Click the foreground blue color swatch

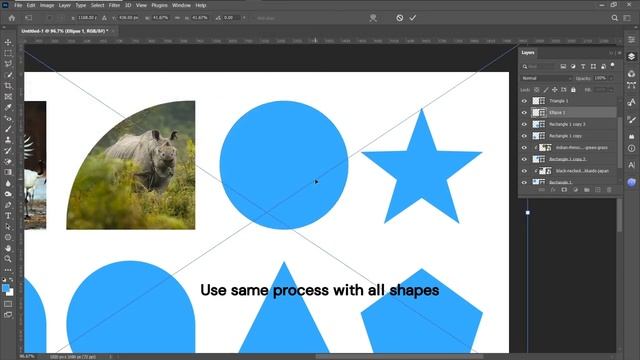(x=6, y=288)
